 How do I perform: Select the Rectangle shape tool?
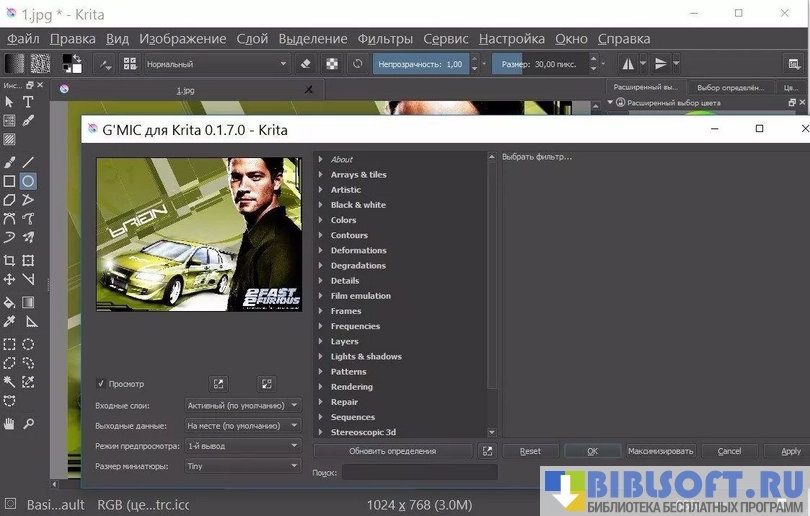point(9,181)
